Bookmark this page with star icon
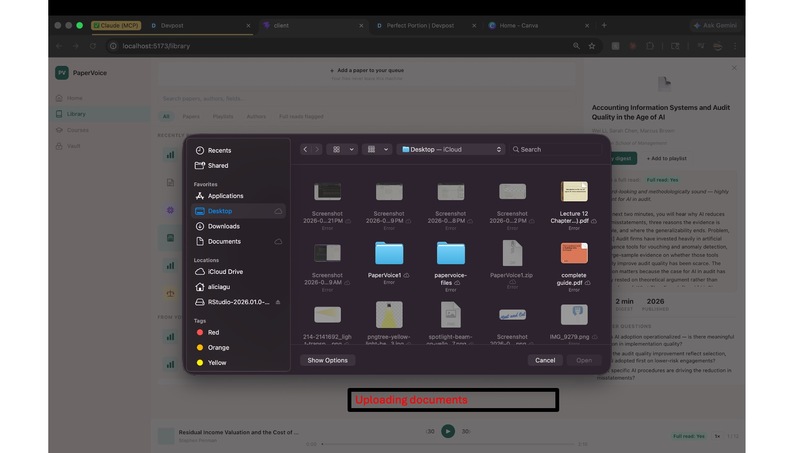Screen dimensions: 806x453 point(592,46)
